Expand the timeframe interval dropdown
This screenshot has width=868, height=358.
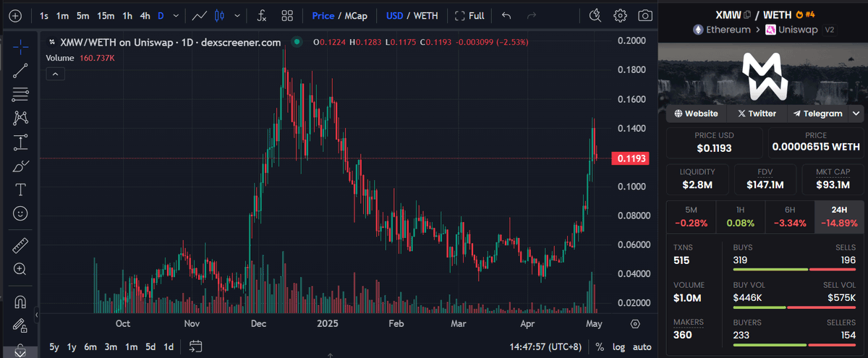pos(174,15)
